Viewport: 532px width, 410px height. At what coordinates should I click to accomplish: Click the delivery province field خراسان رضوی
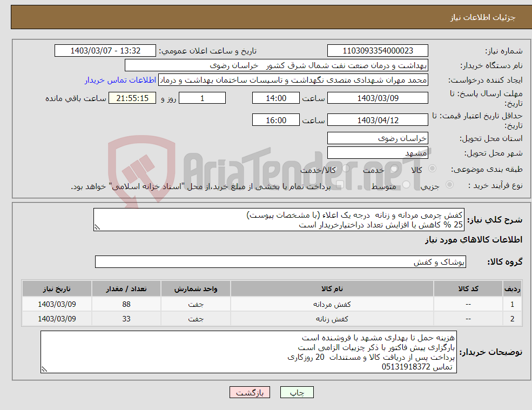[378, 138]
